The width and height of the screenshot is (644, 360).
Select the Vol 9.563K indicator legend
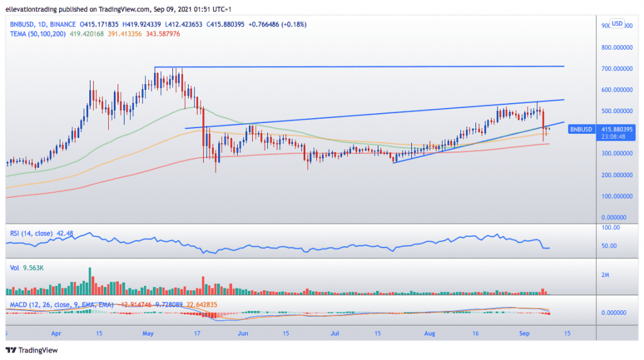[26, 268]
